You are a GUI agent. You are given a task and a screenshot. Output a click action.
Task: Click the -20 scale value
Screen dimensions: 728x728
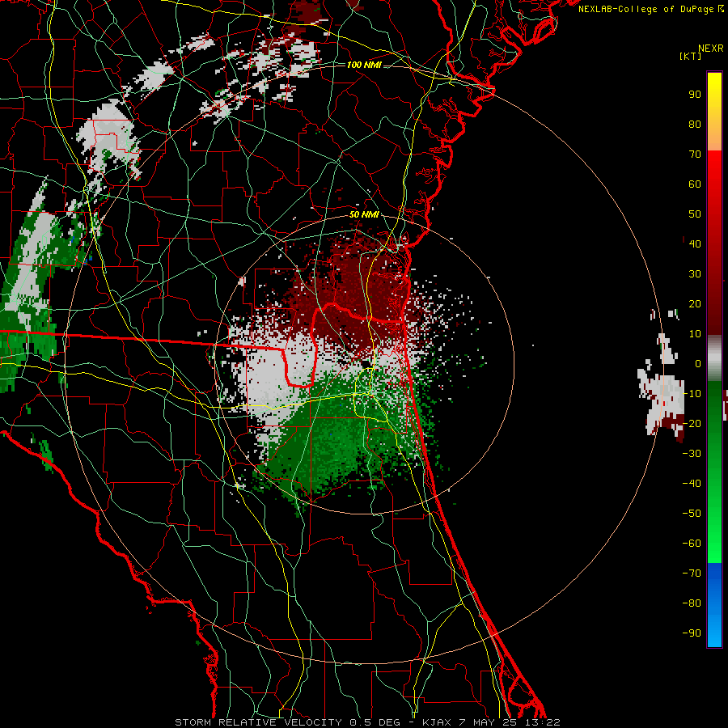point(692,424)
